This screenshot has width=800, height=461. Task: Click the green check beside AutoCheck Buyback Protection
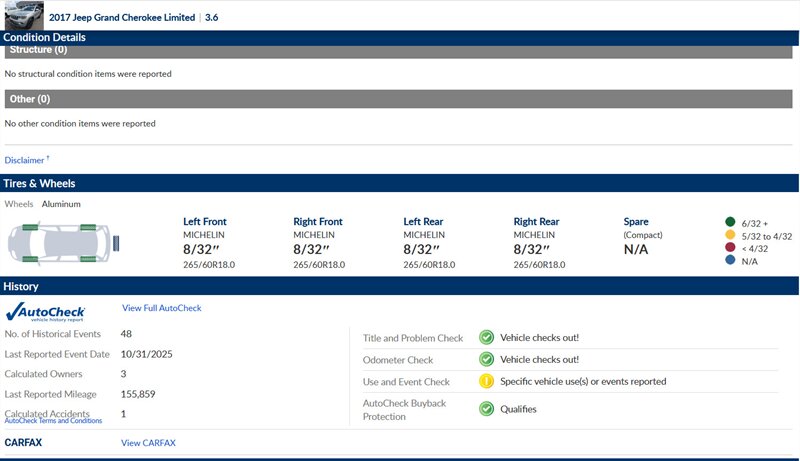(486, 409)
